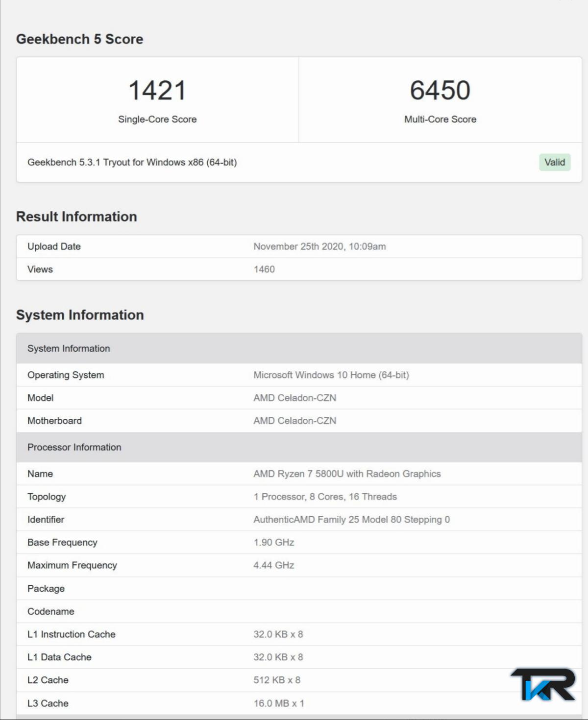This screenshot has height=720, width=588.
Task: Select the single-core score value 1421
Action: (157, 91)
